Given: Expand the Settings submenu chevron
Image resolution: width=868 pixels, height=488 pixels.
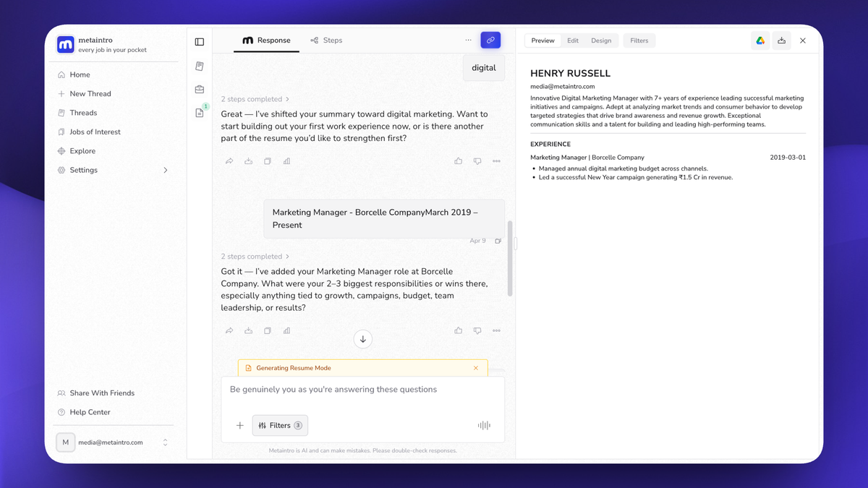Looking at the screenshot, I should click(166, 171).
